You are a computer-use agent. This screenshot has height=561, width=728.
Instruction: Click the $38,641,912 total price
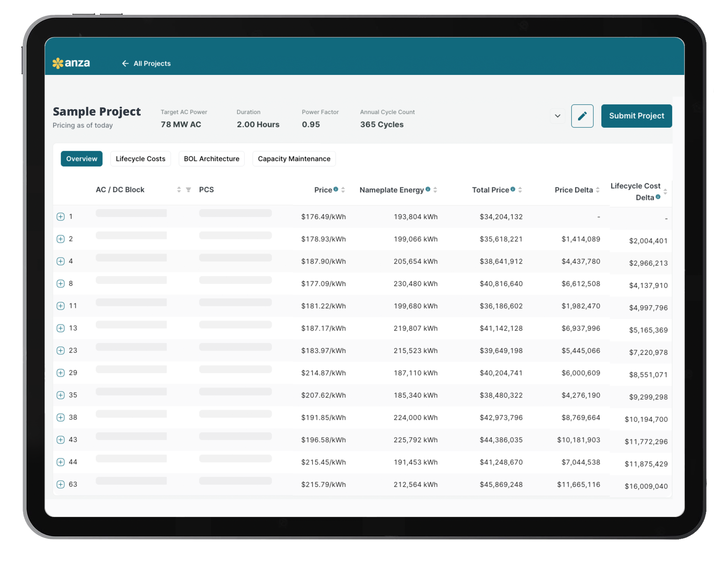501,261
